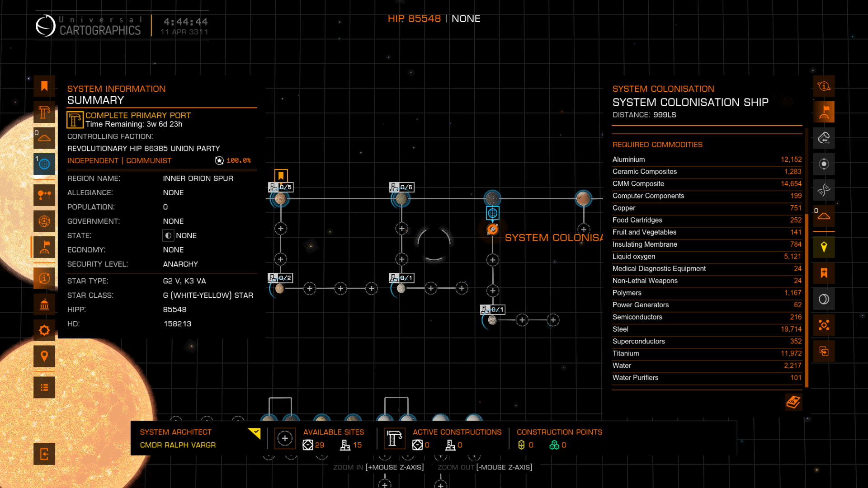Select the planet labelled 0/5
The height and width of the screenshot is (488, 868).
[280, 199]
